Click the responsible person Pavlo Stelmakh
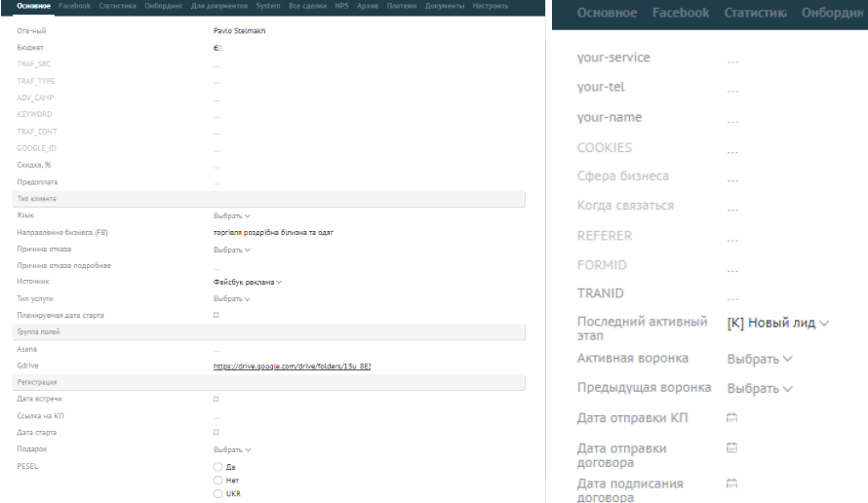Screen dimensions: 868x503 tap(240, 31)
